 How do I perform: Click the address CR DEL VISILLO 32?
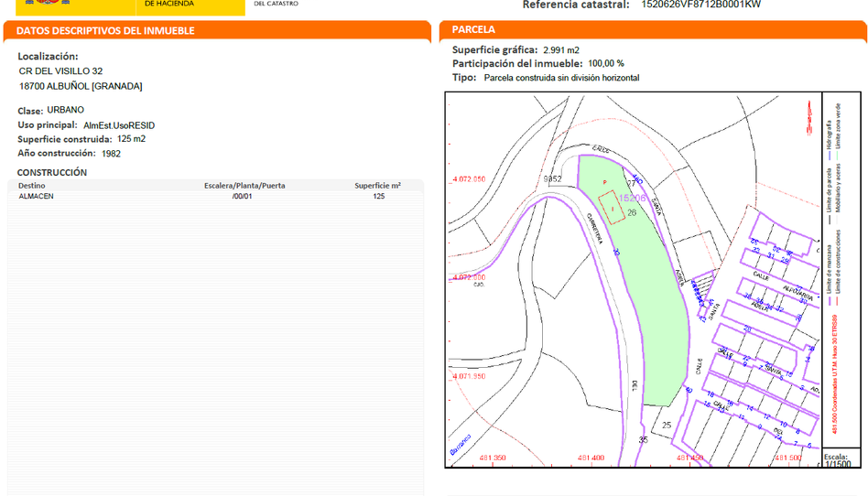tap(60, 71)
